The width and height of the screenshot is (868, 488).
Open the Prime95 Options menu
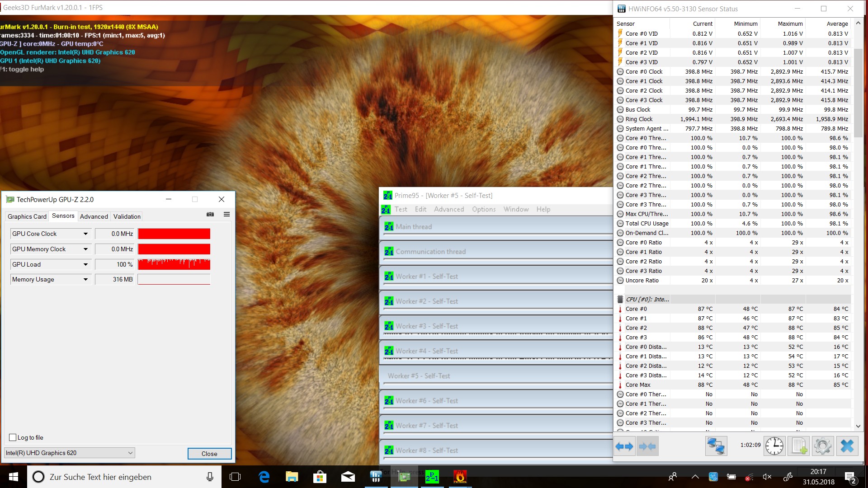coord(483,209)
